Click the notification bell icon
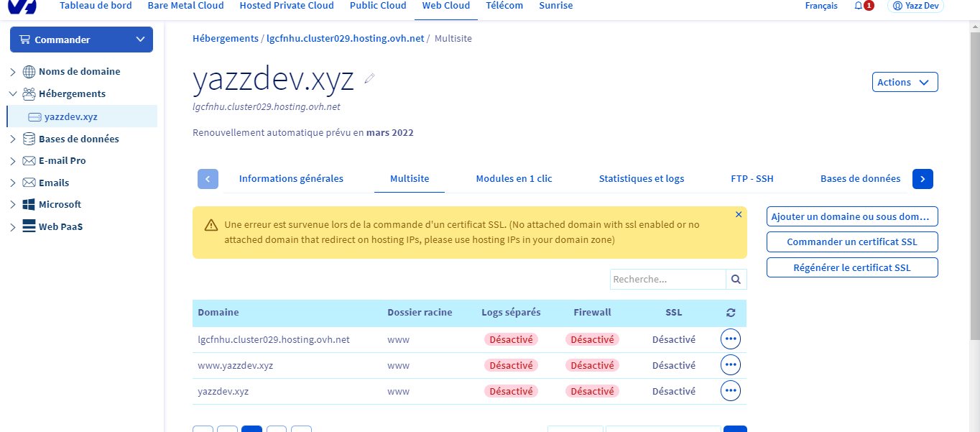 (859, 6)
